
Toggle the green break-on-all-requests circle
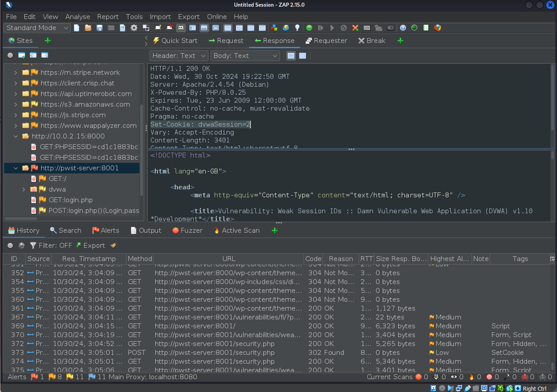pyautogui.click(x=309, y=28)
